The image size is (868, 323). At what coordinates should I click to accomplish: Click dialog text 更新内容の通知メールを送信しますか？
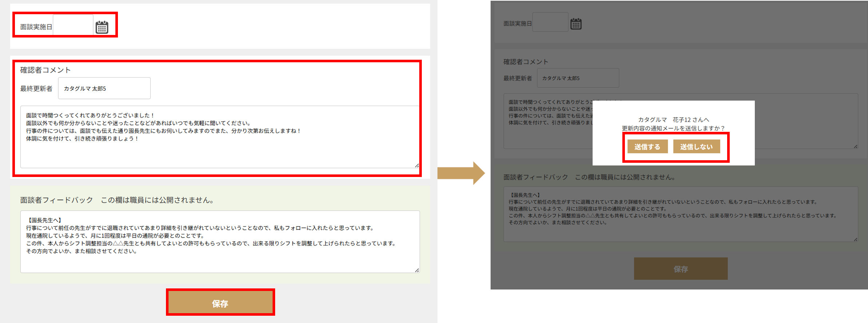click(x=673, y=128)
